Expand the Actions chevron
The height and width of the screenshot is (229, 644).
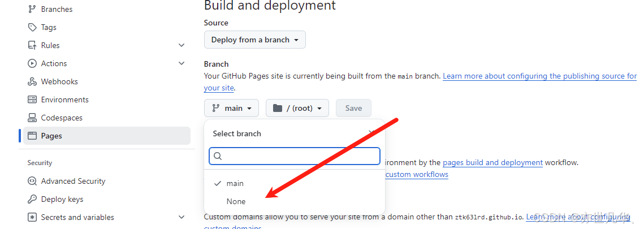click(x=181, y=63)
